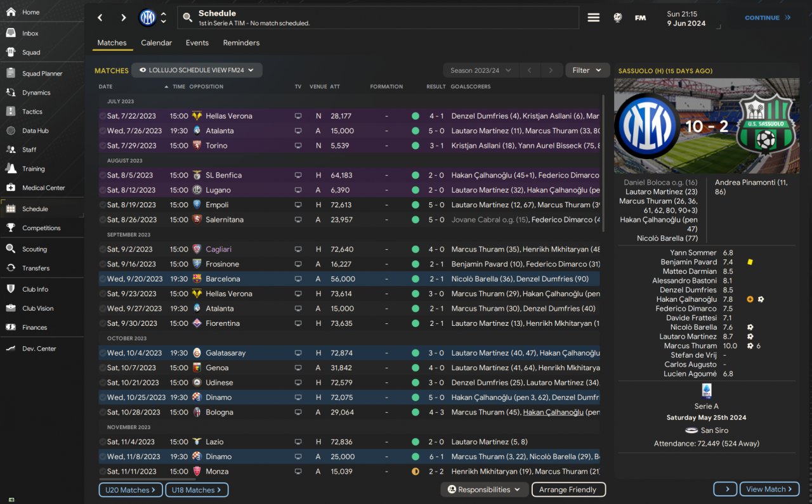Click the world globe icon
Image resolution: width=812 pixels, height=504 pixels.
coord(617,18)
